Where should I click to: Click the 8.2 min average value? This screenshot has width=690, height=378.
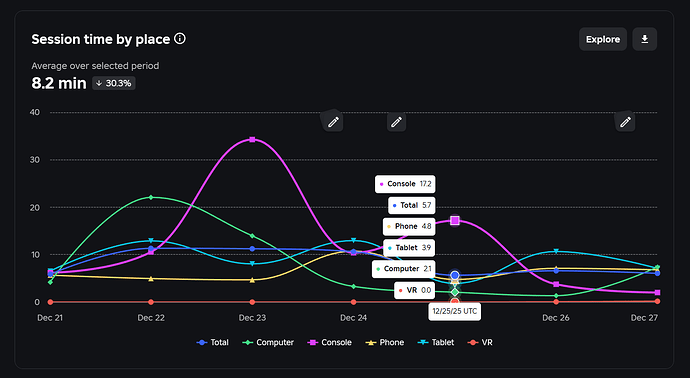click(x=59, y=83)
